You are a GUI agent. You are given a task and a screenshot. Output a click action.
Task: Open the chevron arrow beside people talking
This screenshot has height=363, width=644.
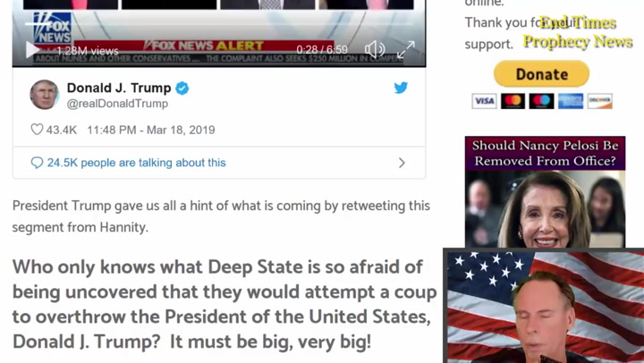coord(402,163)
